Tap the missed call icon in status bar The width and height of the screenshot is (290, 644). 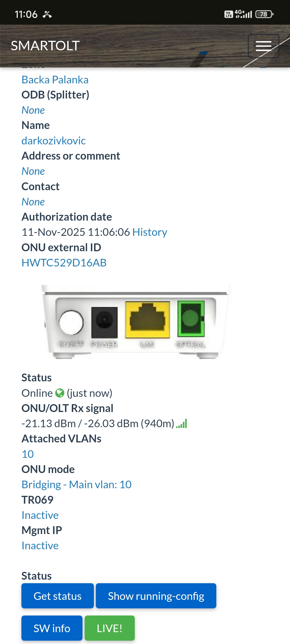point(47,14)
